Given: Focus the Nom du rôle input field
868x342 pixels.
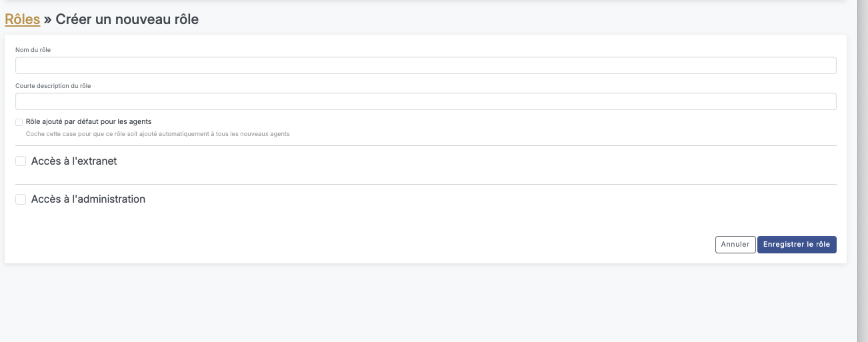Looking at the screenshot, I should [x=425, y=65].
